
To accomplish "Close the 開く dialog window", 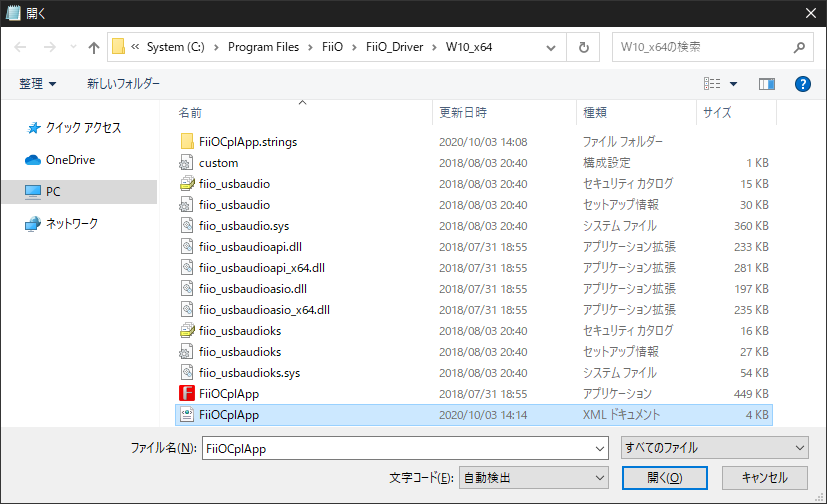I will pyautogui.click(x=811, y=13).
